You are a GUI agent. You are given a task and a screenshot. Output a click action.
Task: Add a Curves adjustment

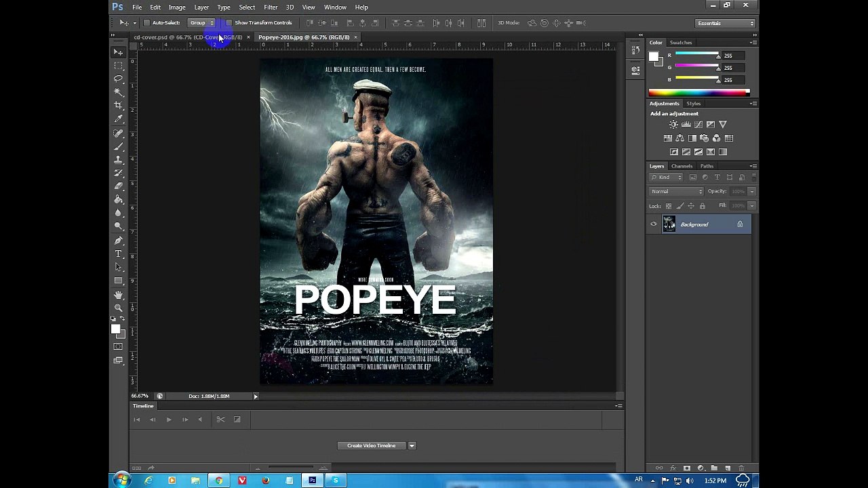tap(698, 125)
